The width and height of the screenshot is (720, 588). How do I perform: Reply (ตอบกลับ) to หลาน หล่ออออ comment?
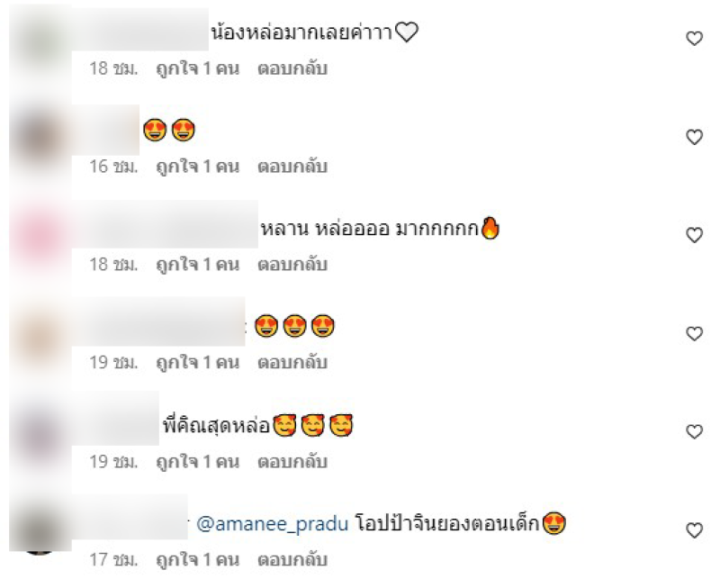[292, 265]
